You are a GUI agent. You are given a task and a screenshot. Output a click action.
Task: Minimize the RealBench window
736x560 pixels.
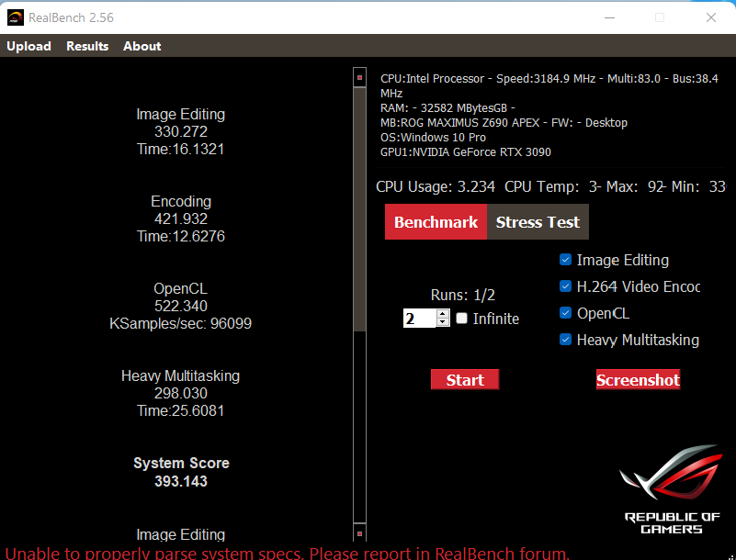tap(609, 17)
